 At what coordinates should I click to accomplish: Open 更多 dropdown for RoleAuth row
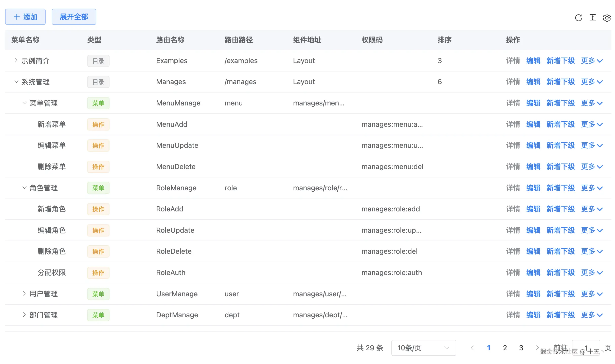point(592,272)
